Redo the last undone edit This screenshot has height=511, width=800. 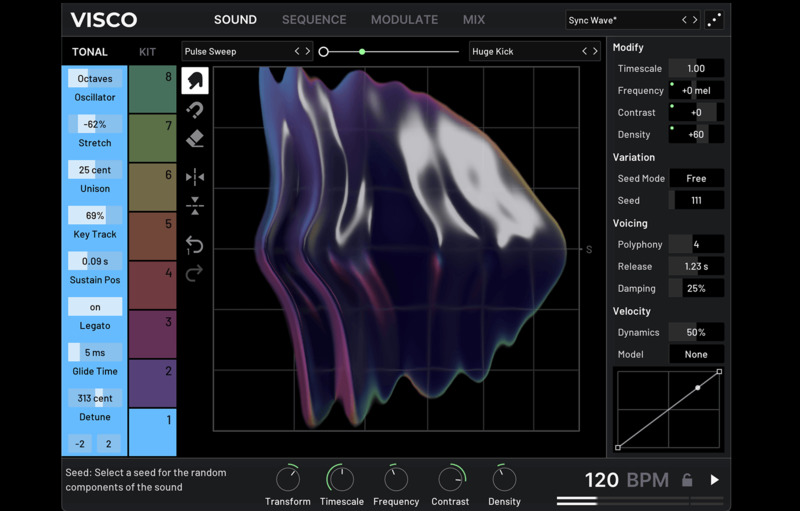195,273
